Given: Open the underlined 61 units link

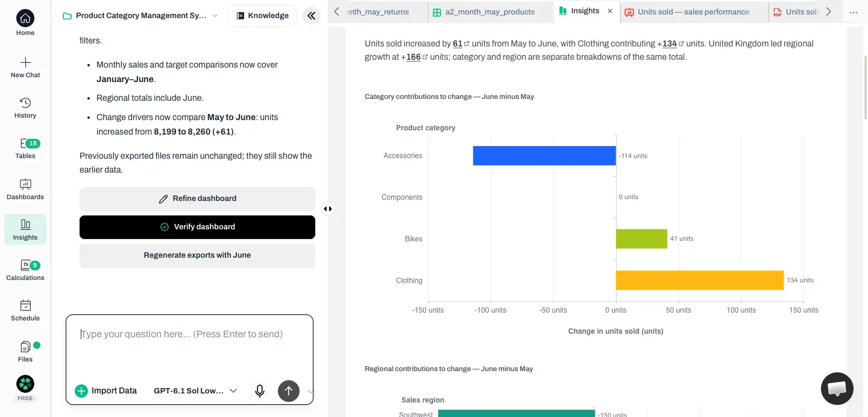Looking at the screenshot, I should [458, 43].
